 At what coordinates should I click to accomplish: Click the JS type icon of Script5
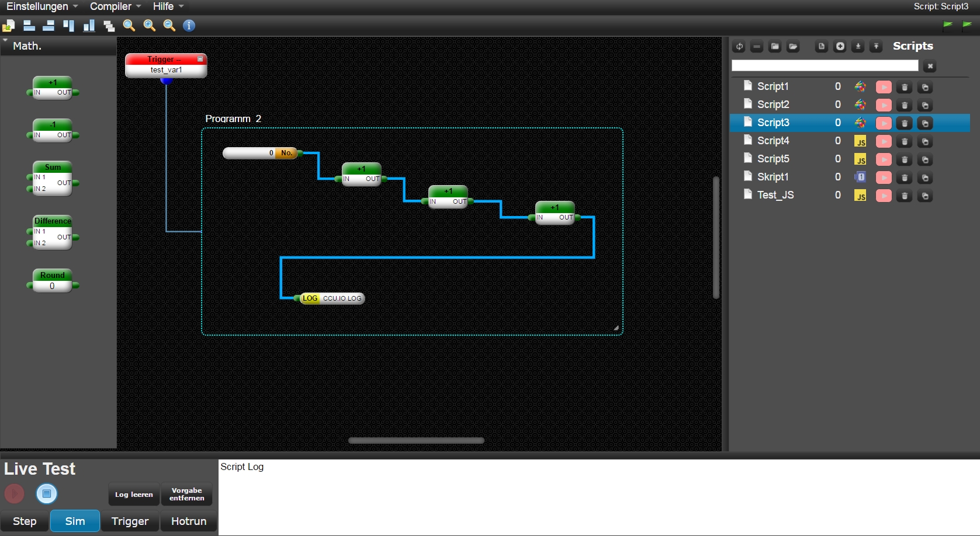click(x=860, y=159)
